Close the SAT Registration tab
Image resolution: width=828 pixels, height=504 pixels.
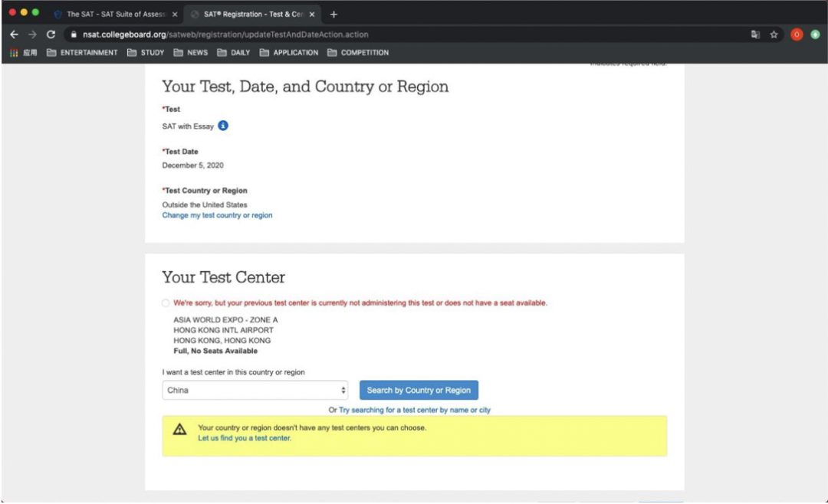(312, 15)
